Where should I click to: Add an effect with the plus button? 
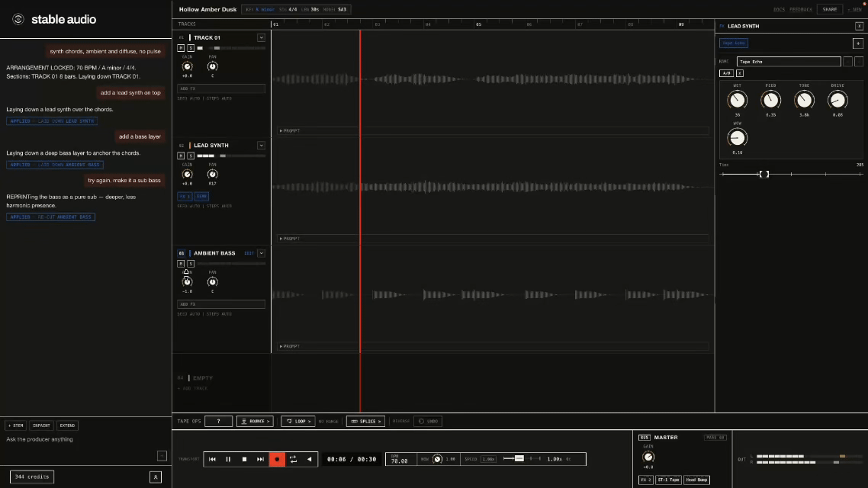(x=858, y=43)
